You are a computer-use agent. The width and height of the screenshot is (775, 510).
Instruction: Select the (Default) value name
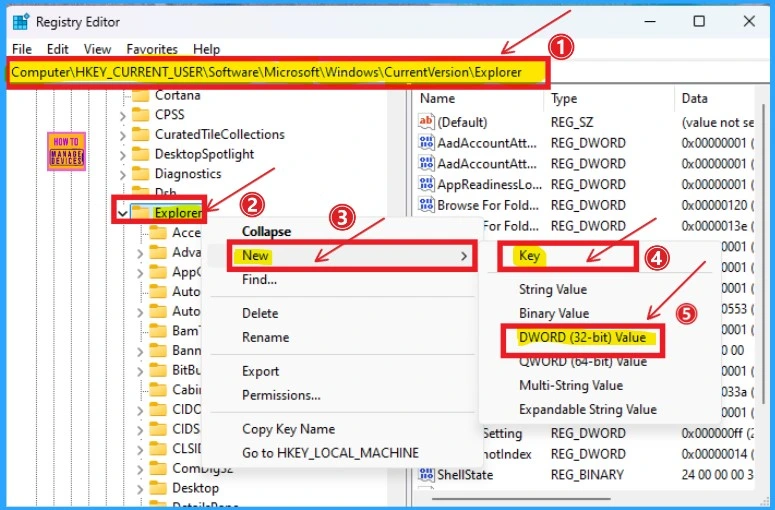tap(462, 122)
